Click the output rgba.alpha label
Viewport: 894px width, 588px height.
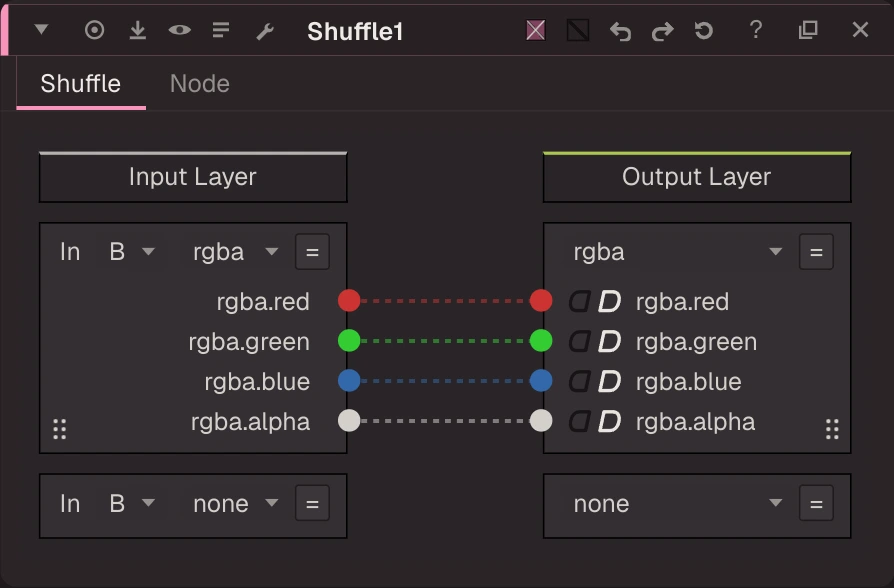tap(696, 422)
